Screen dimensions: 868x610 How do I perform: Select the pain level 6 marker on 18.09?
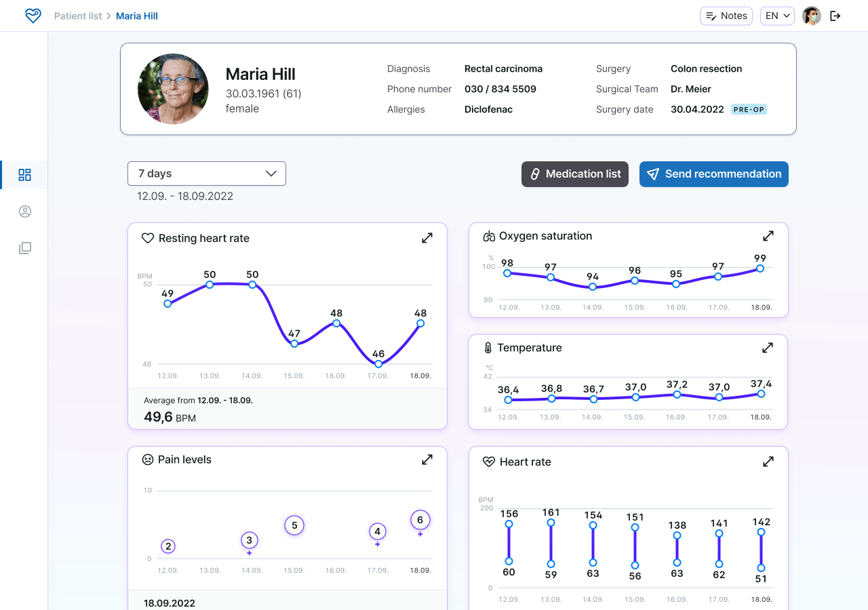[x=420, y=519]
